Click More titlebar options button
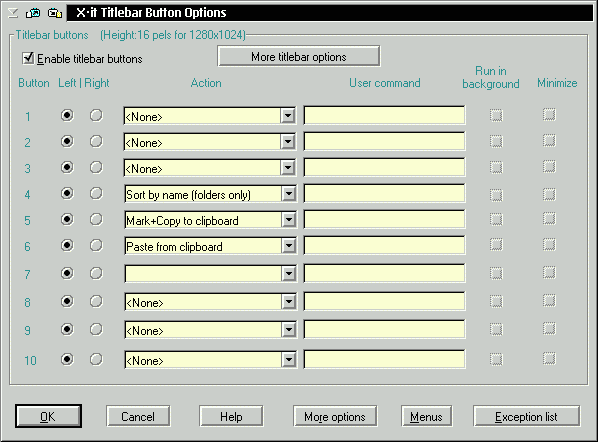The width and height of the screenshot is (598, 442). (299, 56)
